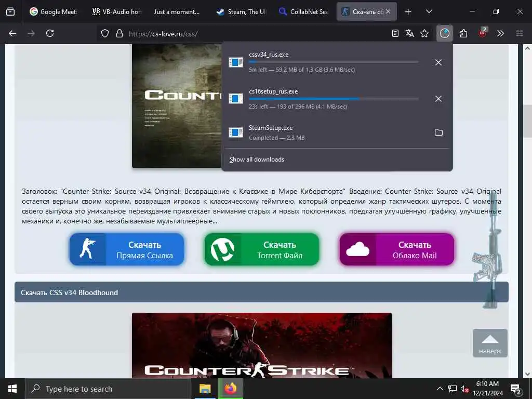Open a new tab with plus
This screenshot has height=399, width=532.
pos(408,11)
